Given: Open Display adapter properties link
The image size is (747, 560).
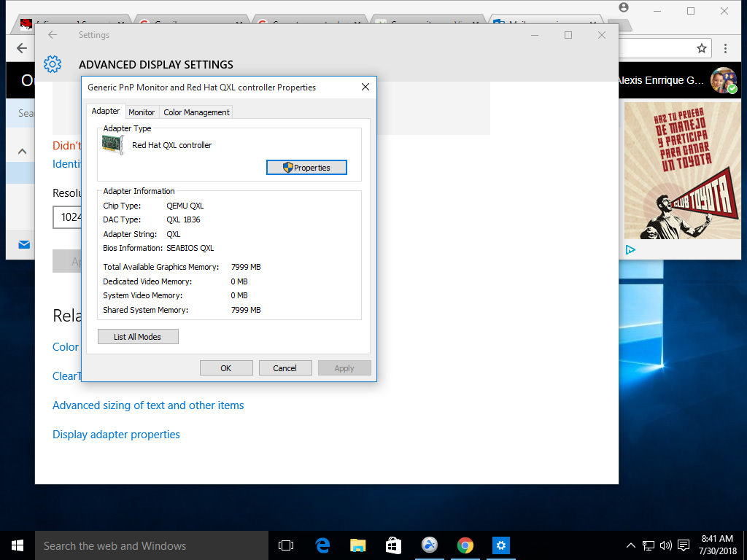Looking at the screenshot, I should point(116,435).
